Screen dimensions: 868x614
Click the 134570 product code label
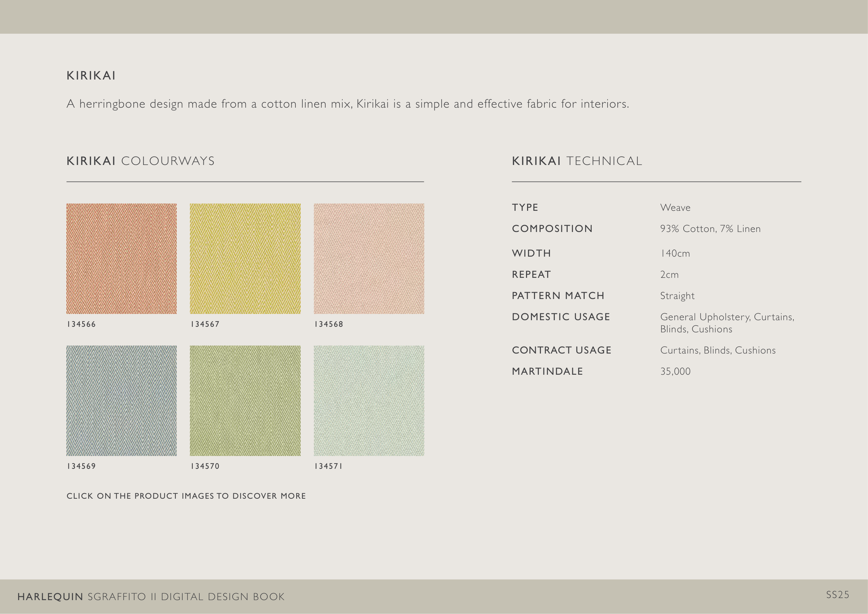[205, 466]
